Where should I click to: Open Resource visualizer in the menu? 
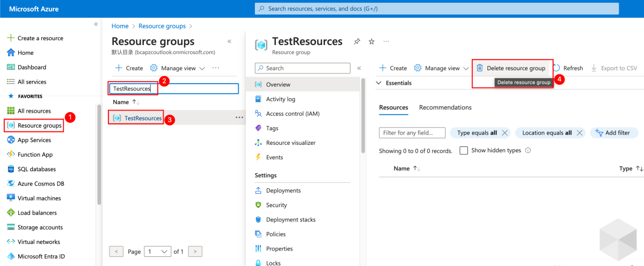[290, 143]
